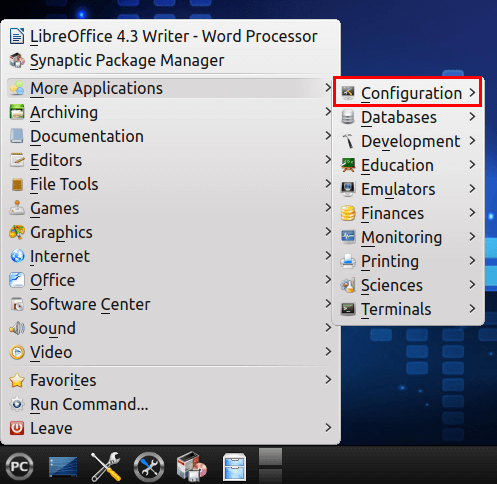Click the Leave power icon
Image resolution: width=497 pixels, height=484 pixels.
tap(17, 428)
